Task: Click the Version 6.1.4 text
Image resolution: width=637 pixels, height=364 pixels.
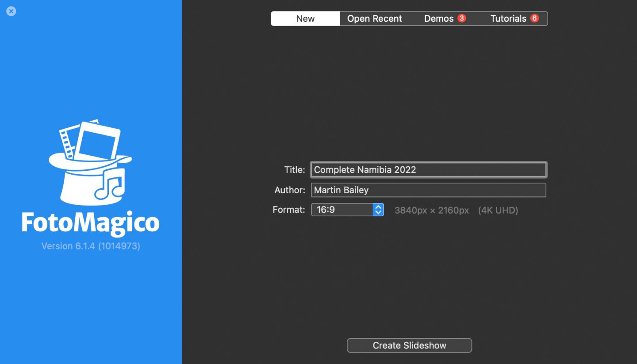Action: (91, 246)
